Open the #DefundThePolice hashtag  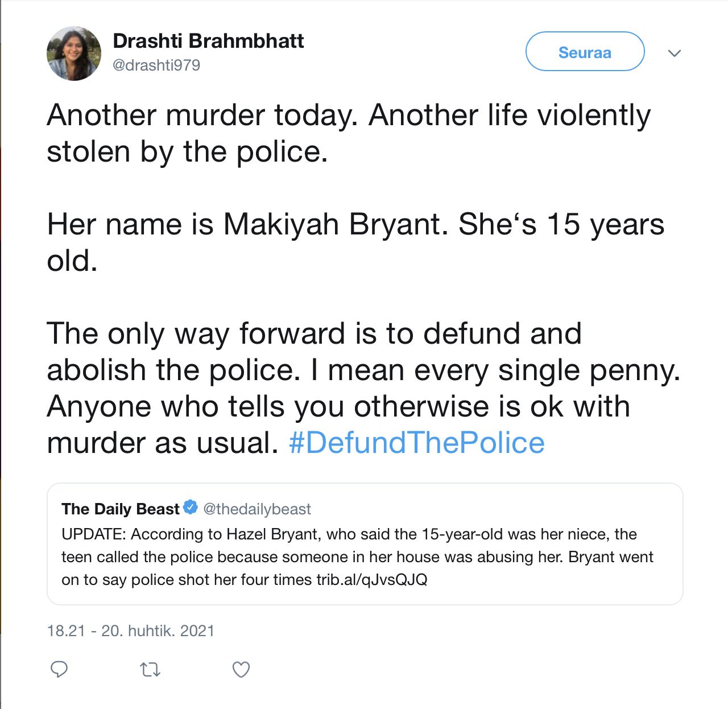click(x=417, y=443)
